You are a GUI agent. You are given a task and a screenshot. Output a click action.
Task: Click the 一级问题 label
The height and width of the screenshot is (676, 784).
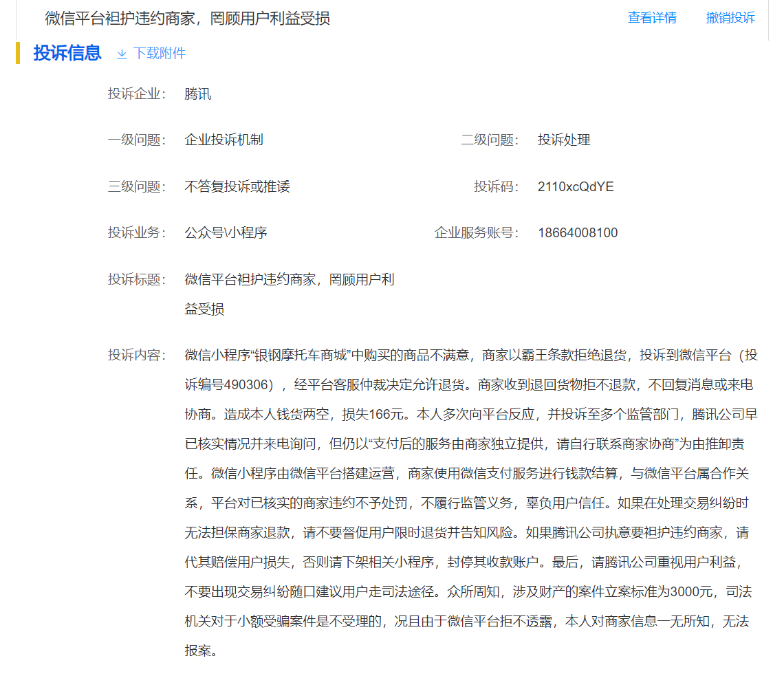pyautogui.click(x=136, y=140)
